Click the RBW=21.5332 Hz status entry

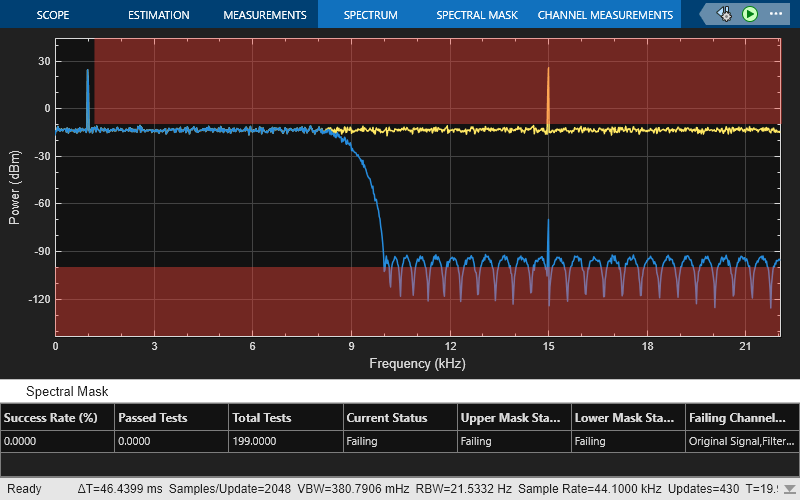[463, 489]
